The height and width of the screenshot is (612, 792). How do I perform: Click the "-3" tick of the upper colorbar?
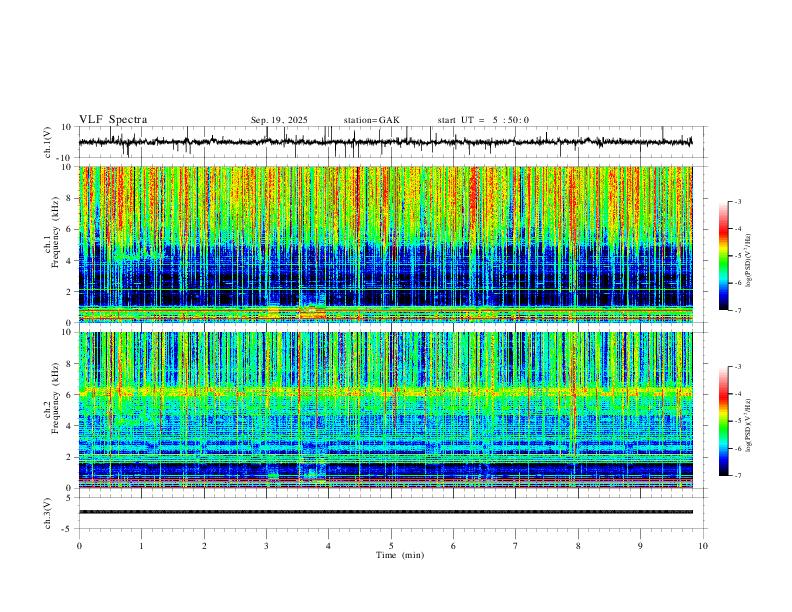click(x=737, y=201)
